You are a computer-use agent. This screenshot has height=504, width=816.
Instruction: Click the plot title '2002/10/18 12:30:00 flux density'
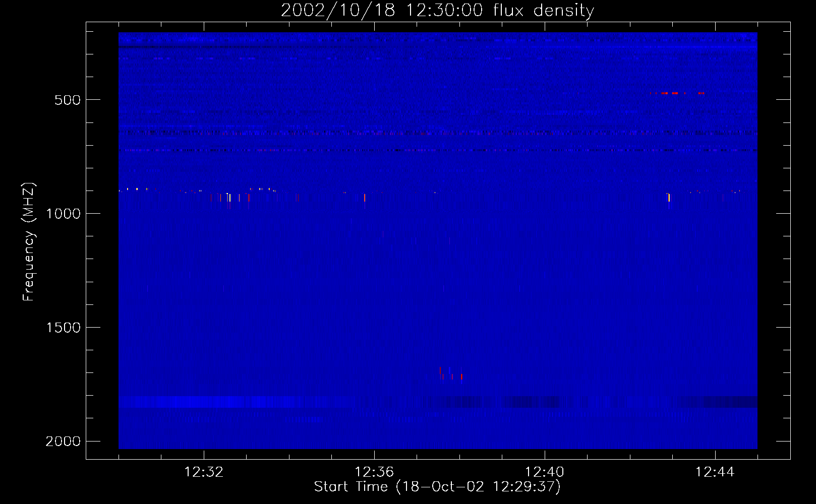[437, 10]
